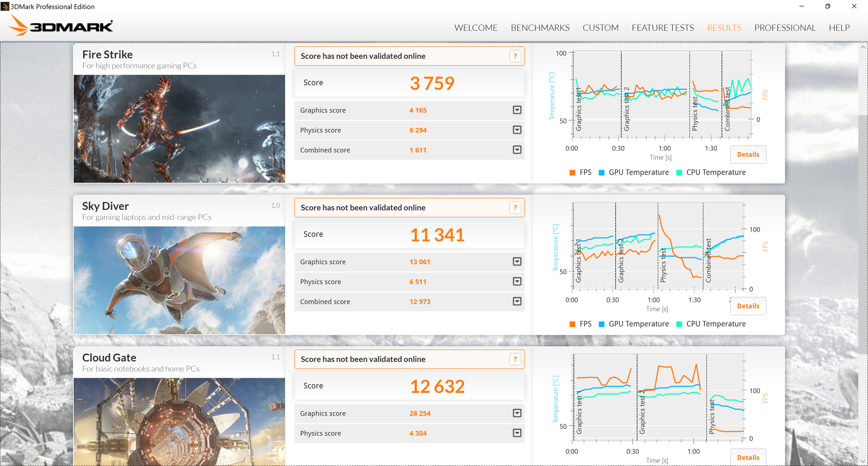Click the Fire Strike preview thumbnail
Viewport: 868px width, 466px height.
click(179, 129)
